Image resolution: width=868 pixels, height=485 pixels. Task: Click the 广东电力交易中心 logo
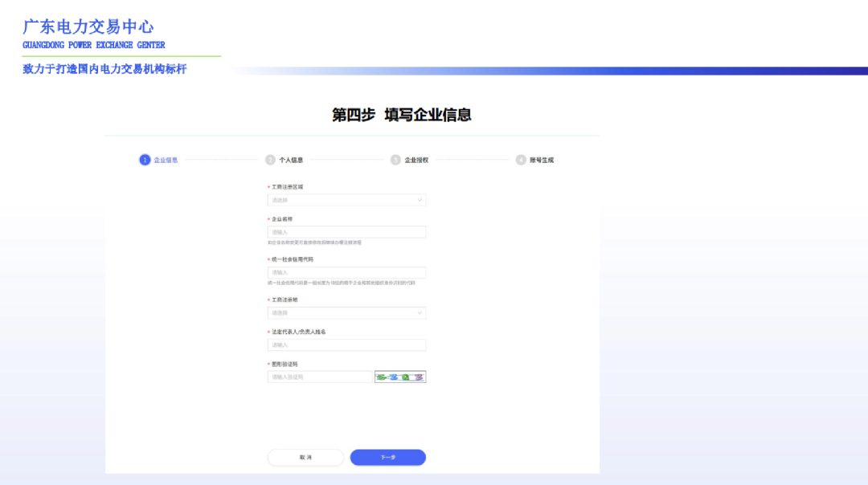coord(88,28)
